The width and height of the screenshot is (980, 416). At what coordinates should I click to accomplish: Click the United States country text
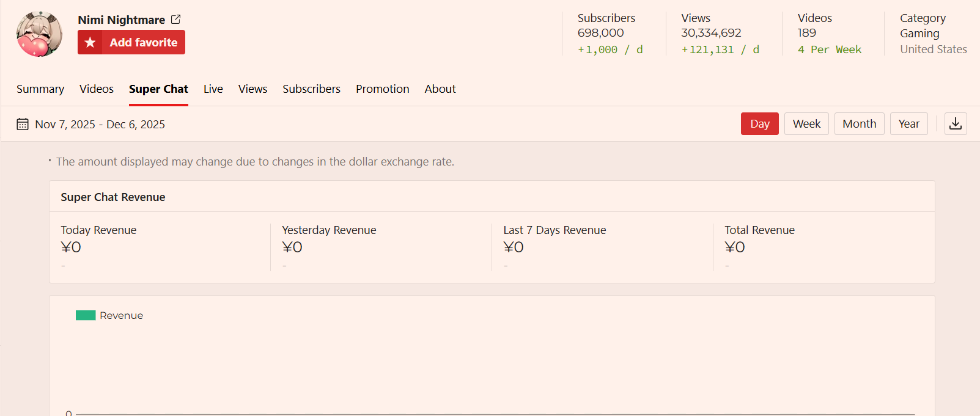point(934,49)
